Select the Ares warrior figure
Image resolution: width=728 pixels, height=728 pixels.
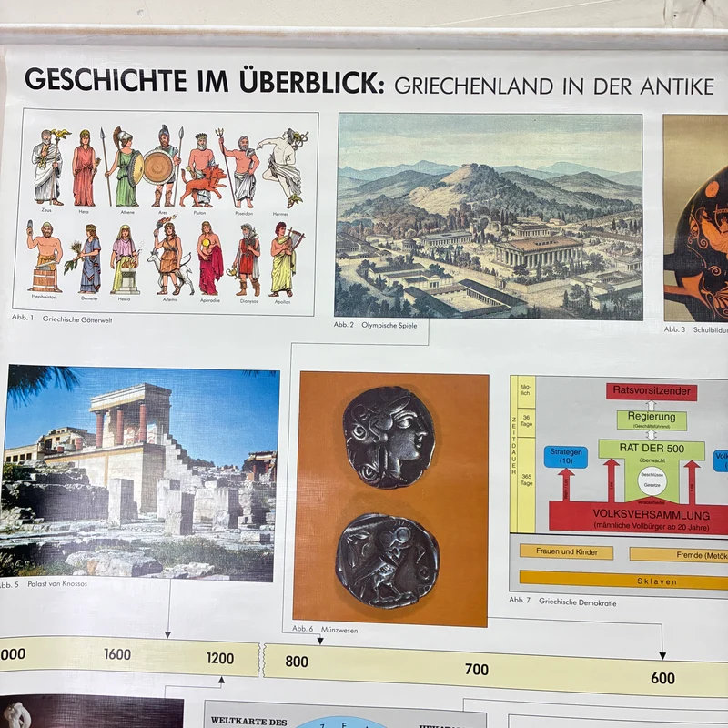click(x=163, y=167)
